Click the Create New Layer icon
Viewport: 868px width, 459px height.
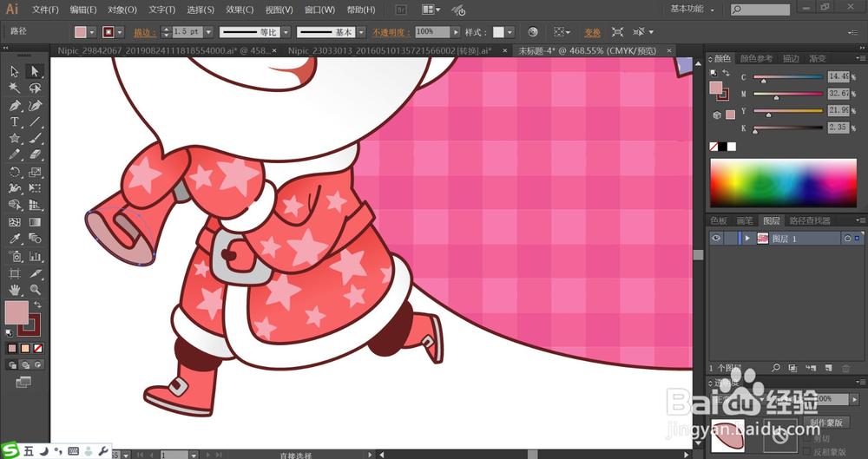click(x=829, y=368)
